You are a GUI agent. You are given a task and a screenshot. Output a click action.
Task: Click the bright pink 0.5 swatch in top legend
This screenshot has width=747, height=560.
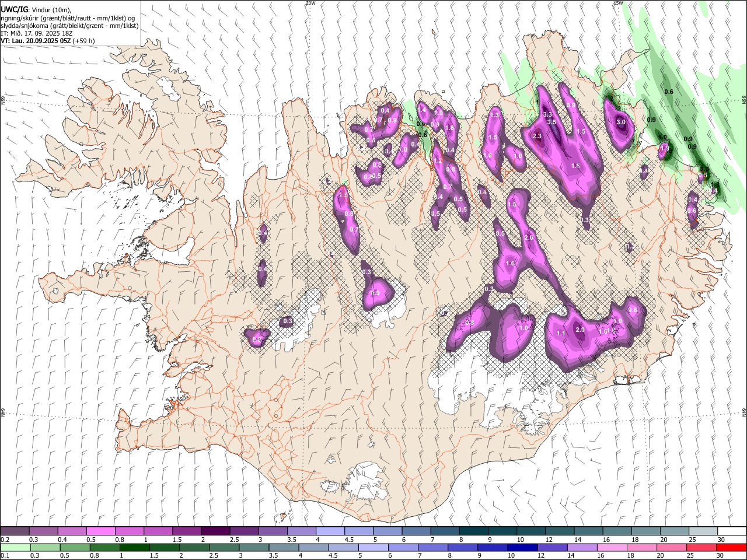click(x=100, y=531)
